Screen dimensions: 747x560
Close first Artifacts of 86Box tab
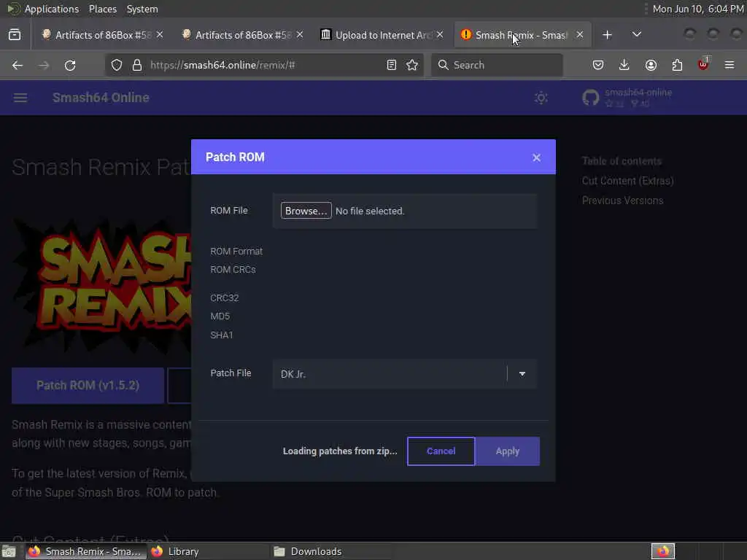tap(160, 35)
